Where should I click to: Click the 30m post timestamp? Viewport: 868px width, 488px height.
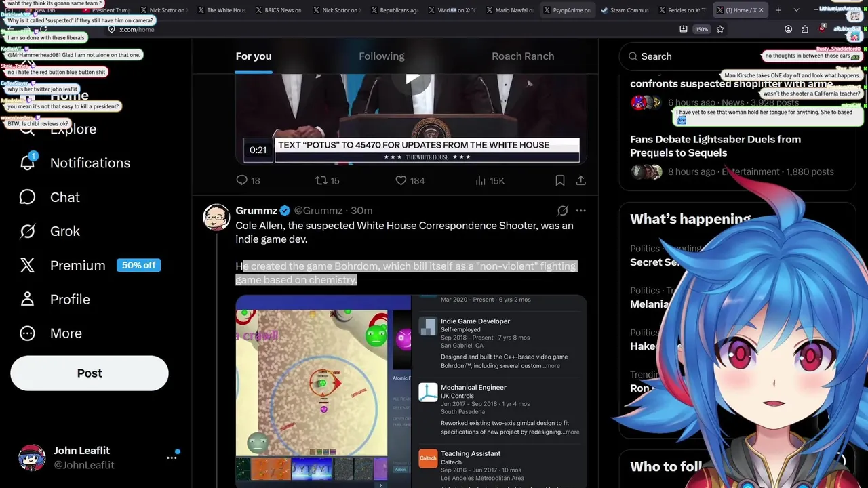pos(361,211)
